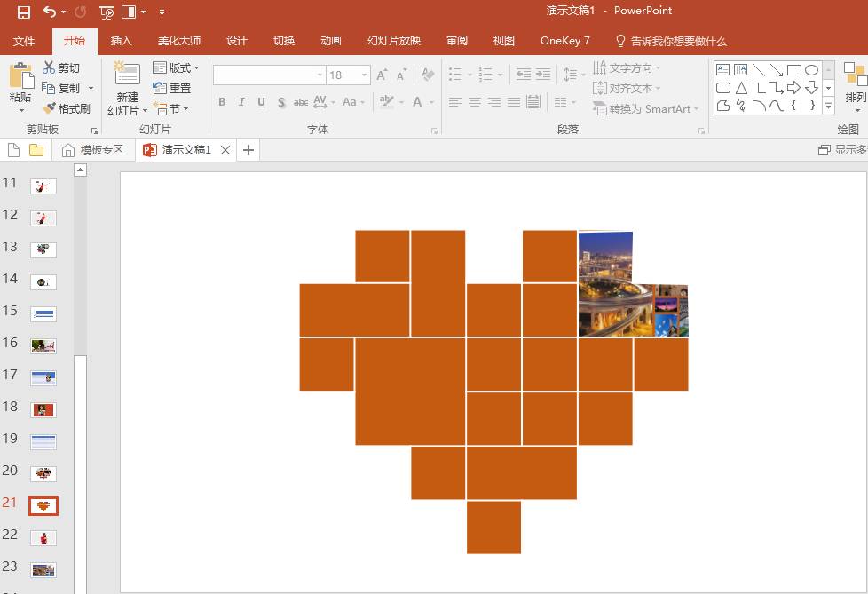Switch to the Insert (插入) ribbon tab

click(x=121, y=41)
